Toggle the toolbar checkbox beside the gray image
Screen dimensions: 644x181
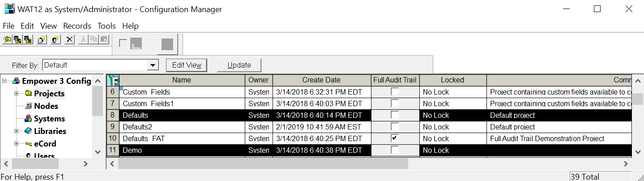tap(123, 43)
